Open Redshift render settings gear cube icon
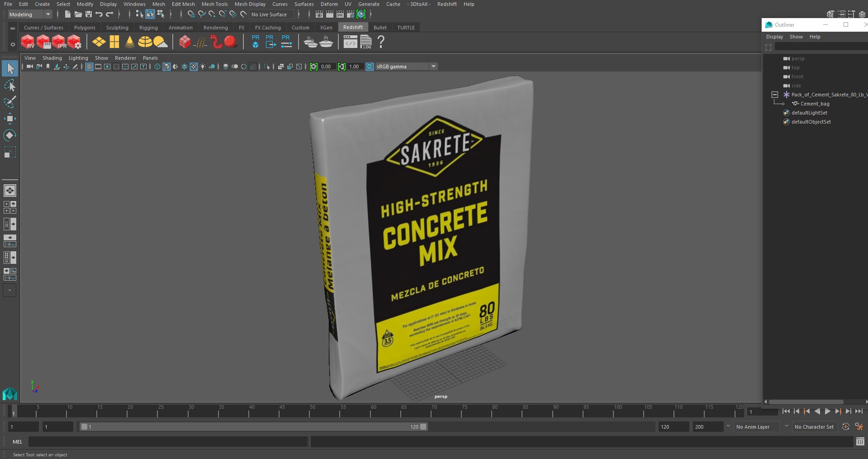Screen dimensions: 868x459 pos(74,42)
